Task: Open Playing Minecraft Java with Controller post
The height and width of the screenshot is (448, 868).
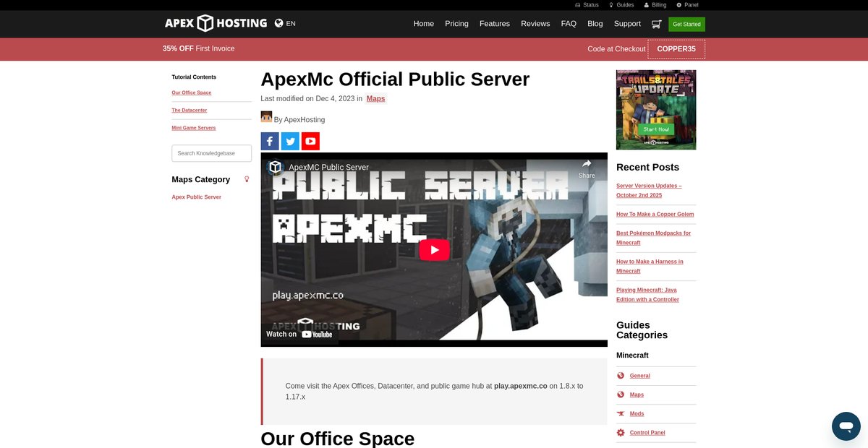Action: point(649,294)
